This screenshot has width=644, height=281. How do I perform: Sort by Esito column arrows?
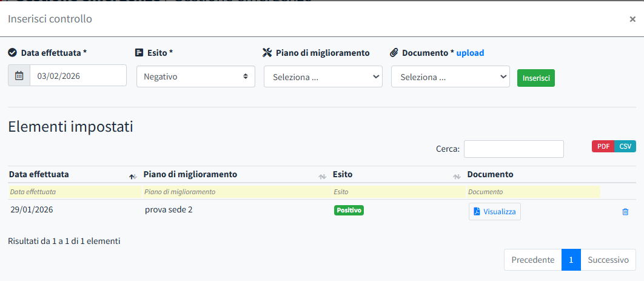tap(457, 176)
